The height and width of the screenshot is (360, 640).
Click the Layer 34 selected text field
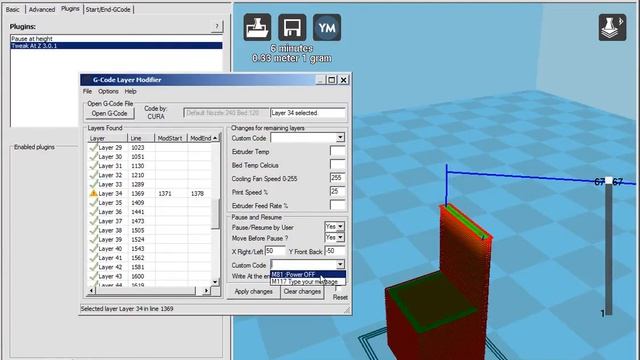pyautogui.click(x=308, y=113)
